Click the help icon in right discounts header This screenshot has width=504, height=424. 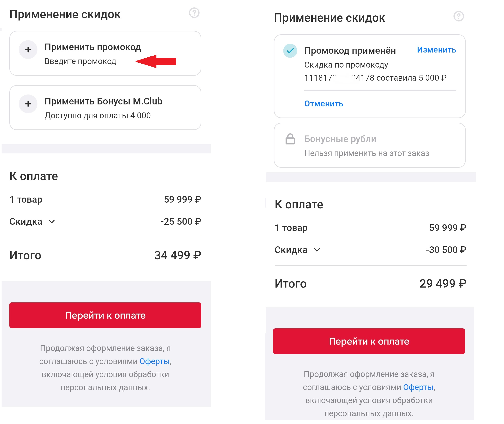click(x=458, y=16)
